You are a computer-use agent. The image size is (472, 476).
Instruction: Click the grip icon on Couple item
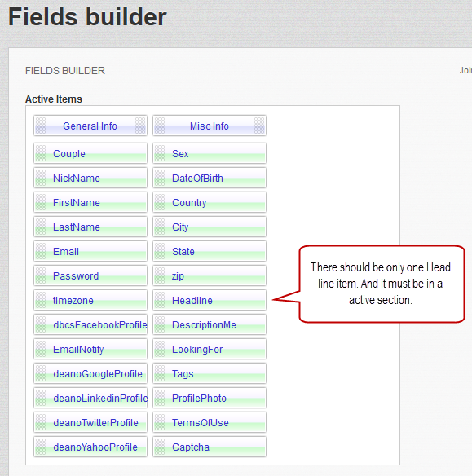[x=41, y=153]
